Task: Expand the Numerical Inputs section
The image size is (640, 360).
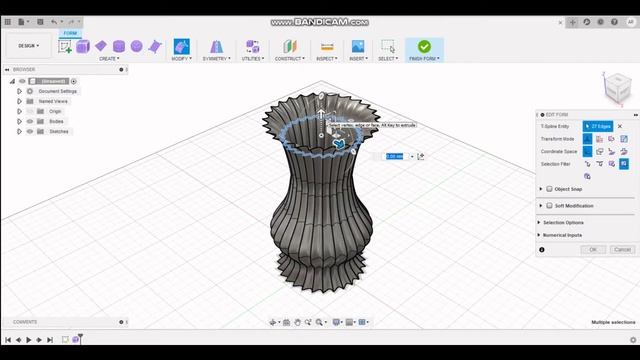Action: pyautogui.click(x=539, y=235)
